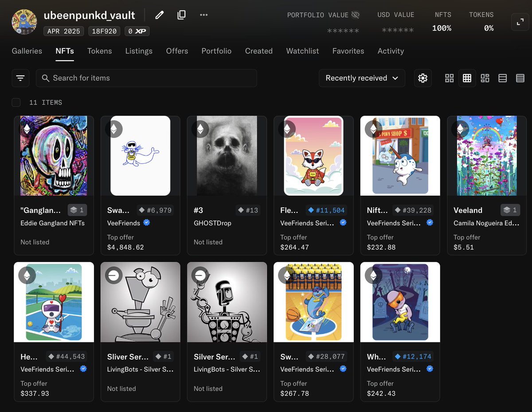Click rarity rank #28,077
The image size is (532, 412).
coord(326,357)
